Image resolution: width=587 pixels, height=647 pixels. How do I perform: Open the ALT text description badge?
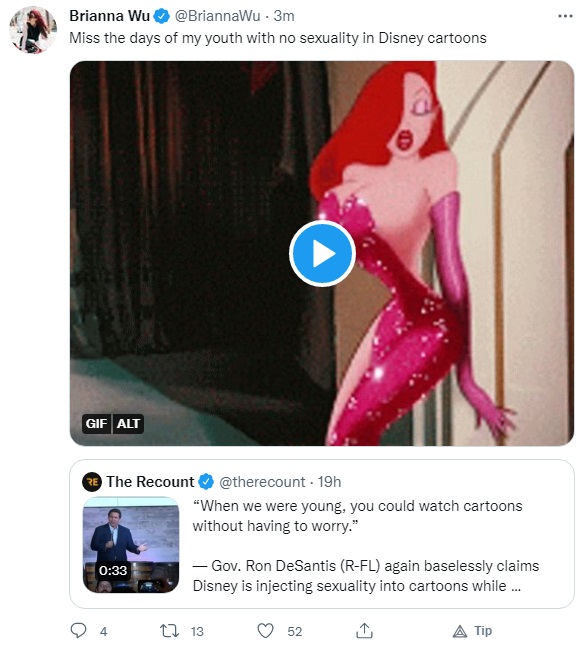point(128,423)
